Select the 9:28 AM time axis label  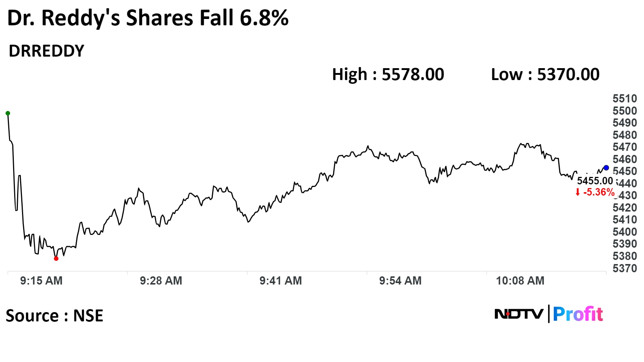(161, 281)
